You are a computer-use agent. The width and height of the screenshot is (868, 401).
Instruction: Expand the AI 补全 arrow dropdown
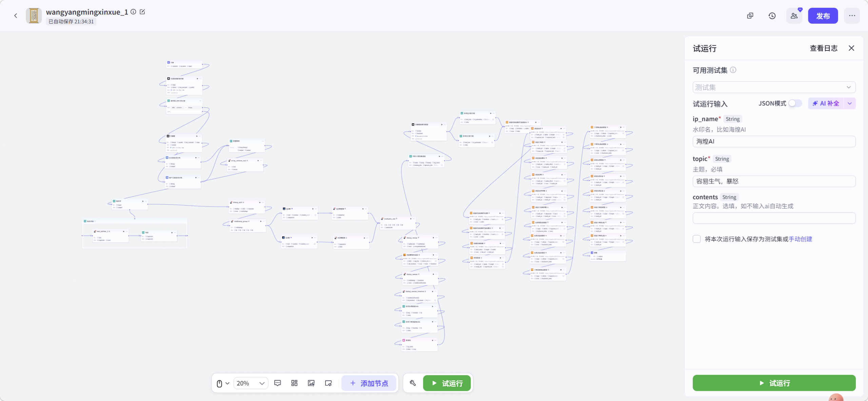[x=850, y=103]
